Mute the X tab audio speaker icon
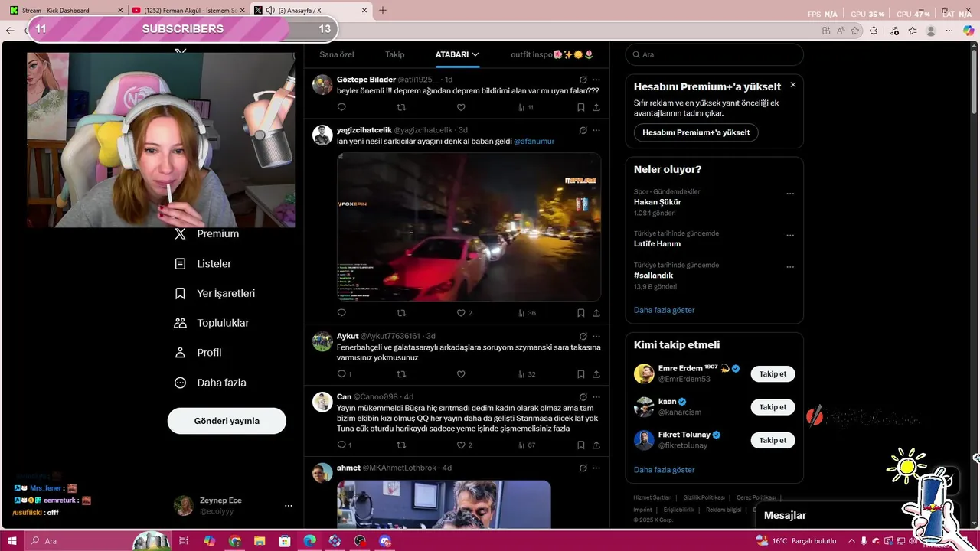The width and height of the screenshot is (980, 551). [270, 10]
